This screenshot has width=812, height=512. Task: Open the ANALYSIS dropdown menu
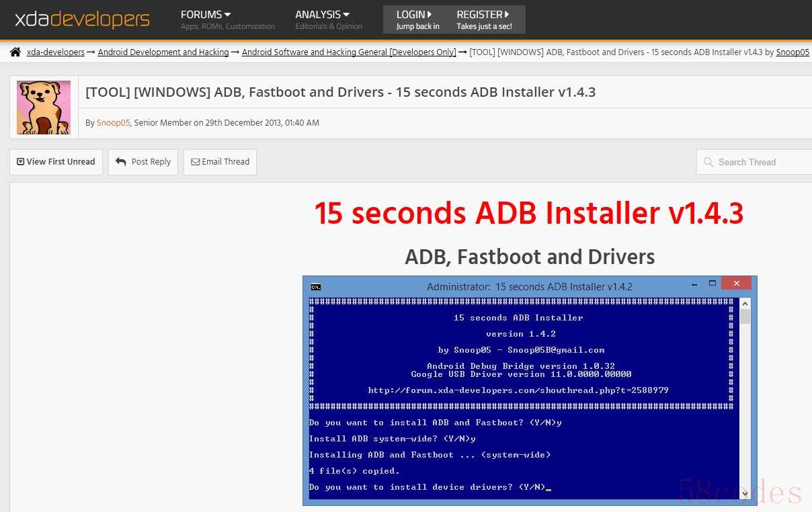click(x=323, y=14)
